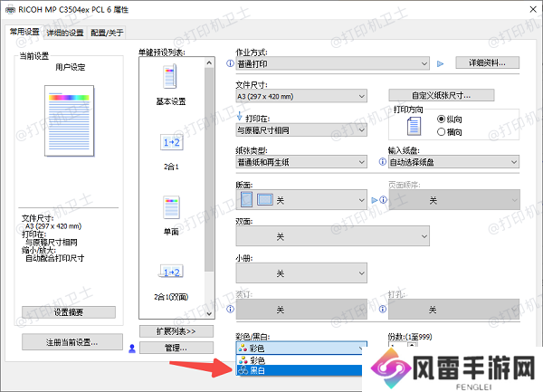Switch to 常用设置 tab
Viewport: 543px width, 392px height.
24,32
